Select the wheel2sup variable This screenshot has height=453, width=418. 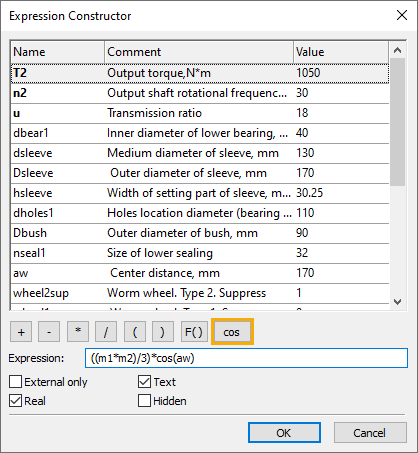tap(200, 293)
